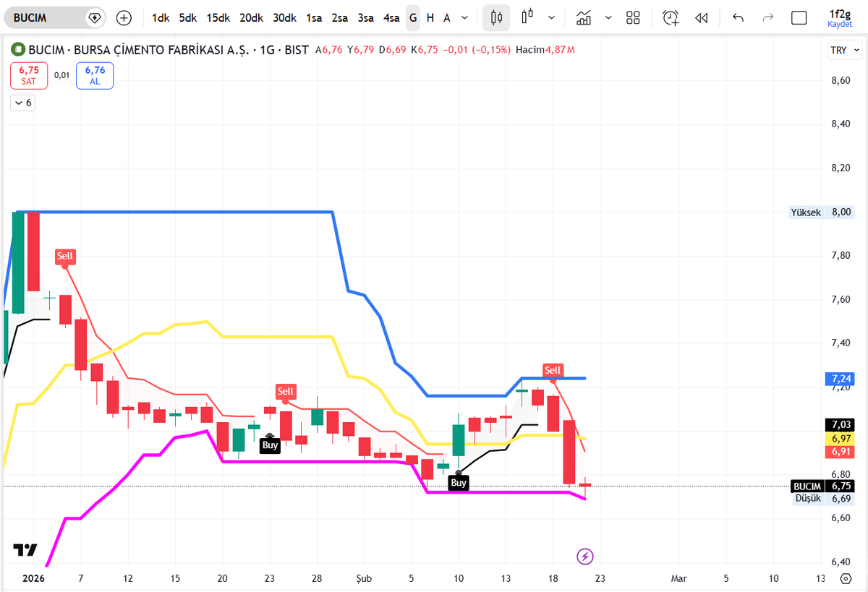Open the layout setup square icon
This screenshot has width=868, height=592.
pos(799,17)
